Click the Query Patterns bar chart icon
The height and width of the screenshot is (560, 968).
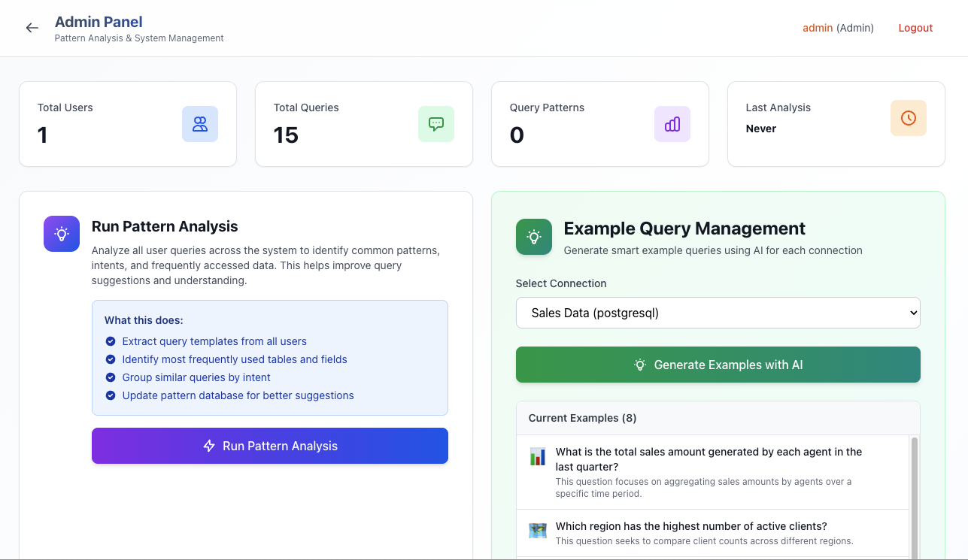tap(672, 124)
